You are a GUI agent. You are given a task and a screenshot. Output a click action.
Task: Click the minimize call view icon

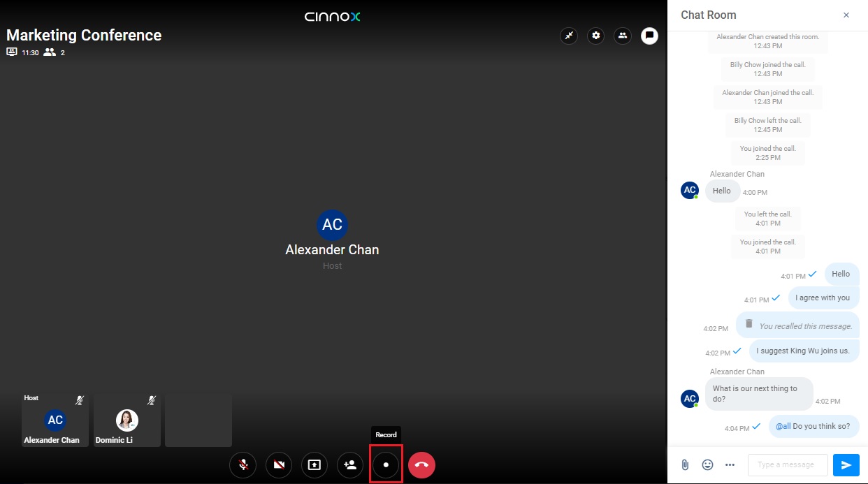click(x=569, y=36)
